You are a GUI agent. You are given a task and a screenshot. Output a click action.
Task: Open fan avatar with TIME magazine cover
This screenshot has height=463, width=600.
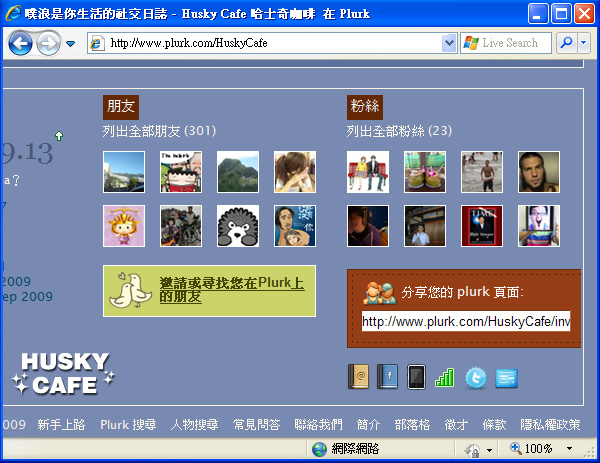[x=482, y=226]
